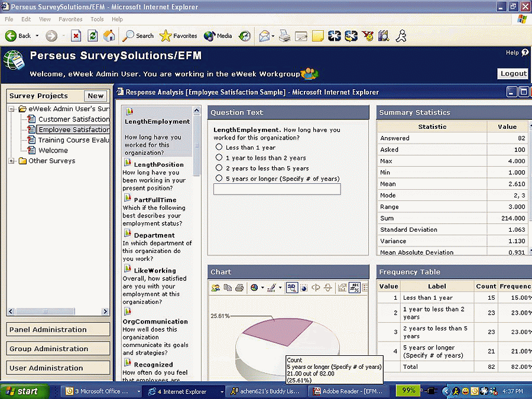The image size is (532, 399).
Task: Click the IE Back arrow button
Action: (11, 35)
